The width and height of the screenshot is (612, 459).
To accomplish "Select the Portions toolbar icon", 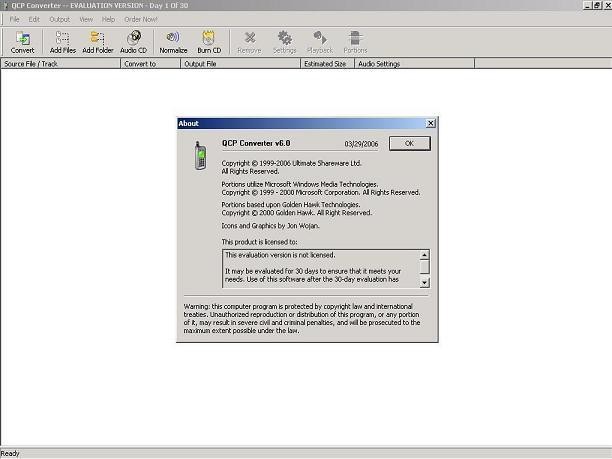I will point(355,42).
